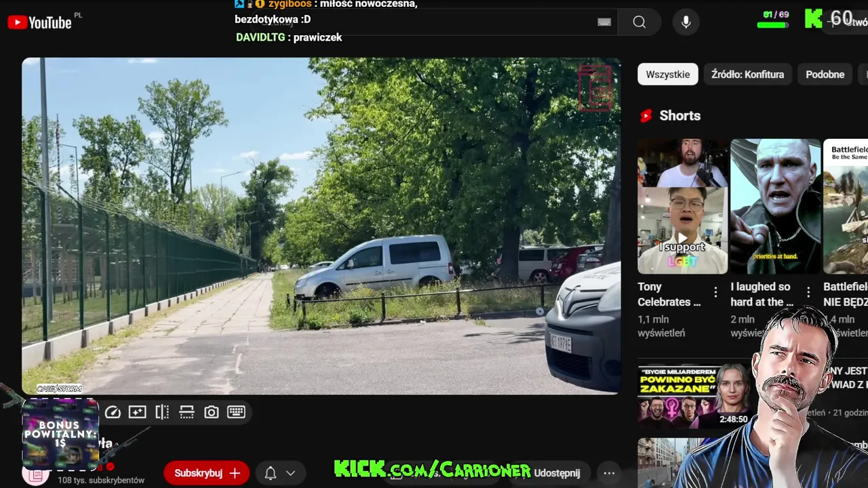Image resolution: width=868 pixels, height=488 pixels.
Task: Open the 'I laughed so hard' short thumbnail
Action: coord(776,206)
